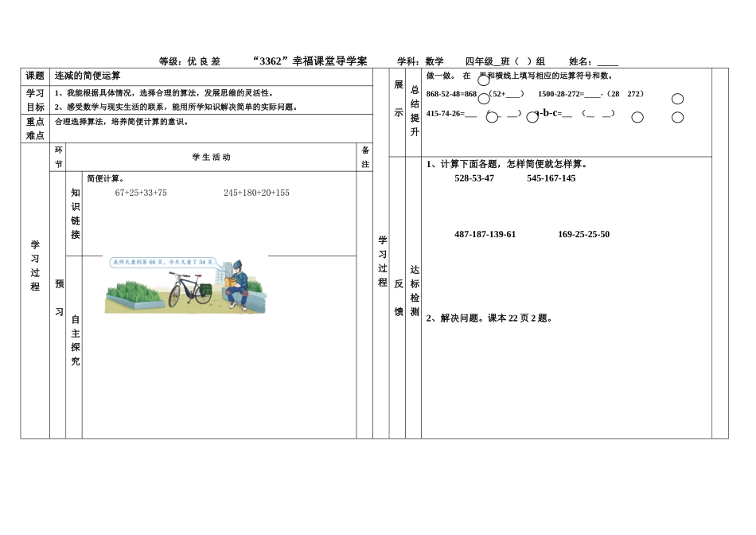Click the 等级：优 良 差 text
The image size is (756, 535).
(190, 62)
